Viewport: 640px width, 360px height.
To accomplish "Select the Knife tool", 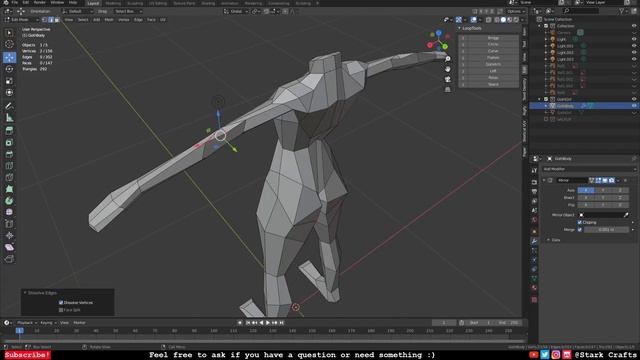I will click(x=9, y=178).
